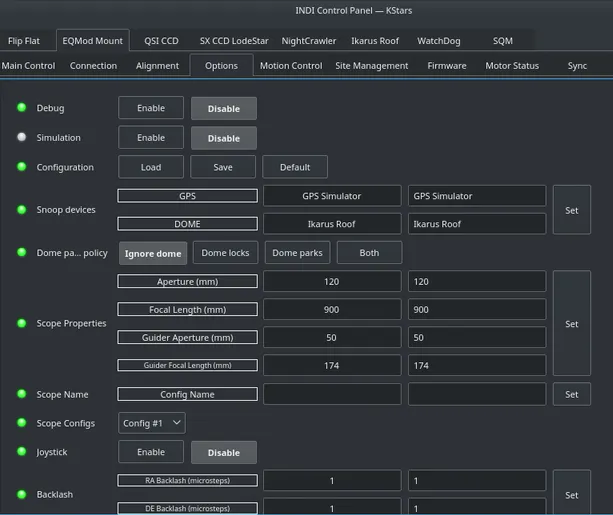Click the editable GPS snoop device field
The height and width of the screenshot is (515, 613).
(x=477, y=196)
